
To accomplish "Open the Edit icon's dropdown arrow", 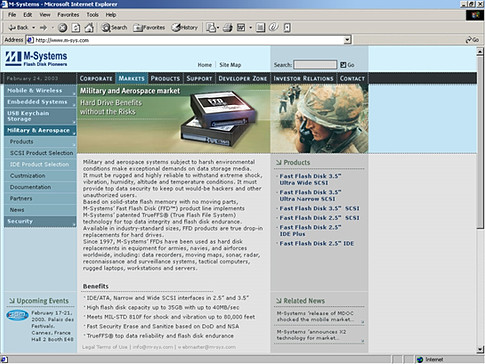I will click(x=250, y=27).
